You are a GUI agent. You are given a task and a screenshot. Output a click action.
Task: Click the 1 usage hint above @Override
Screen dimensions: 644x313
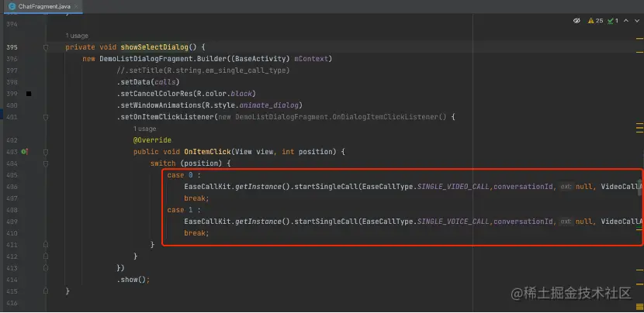coord(144,129)
